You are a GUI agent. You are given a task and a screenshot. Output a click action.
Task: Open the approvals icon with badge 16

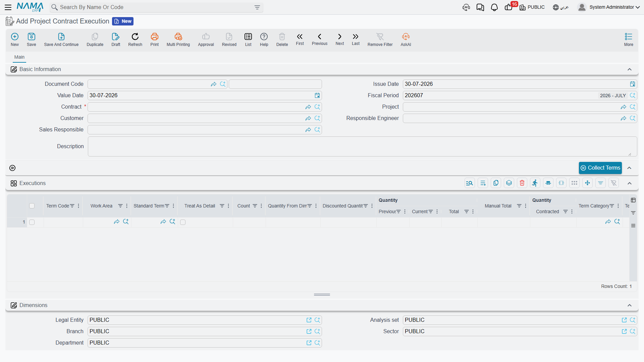click(x=508, y=7)
